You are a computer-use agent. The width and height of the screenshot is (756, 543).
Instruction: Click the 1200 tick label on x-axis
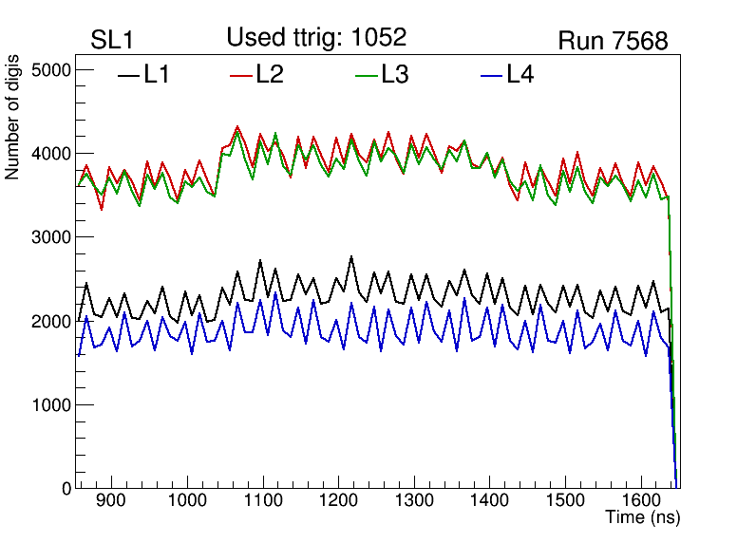(x=338, y=500)
